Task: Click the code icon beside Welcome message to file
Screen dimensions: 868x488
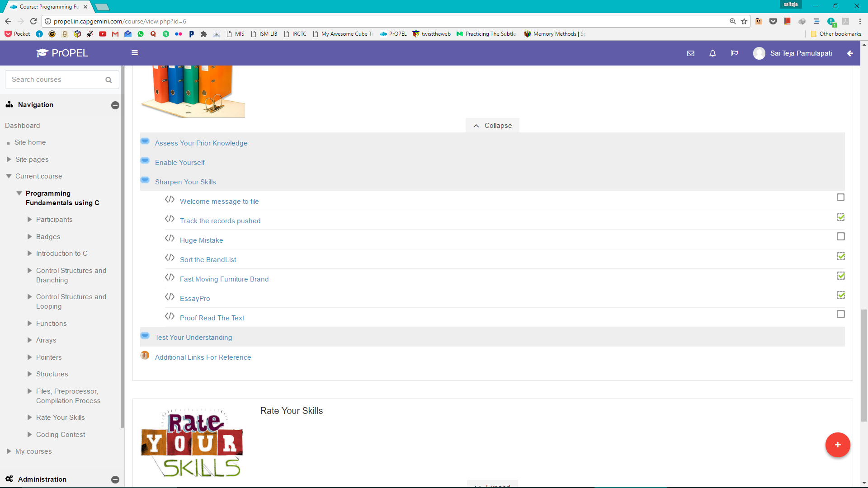Action: (170, 200)
